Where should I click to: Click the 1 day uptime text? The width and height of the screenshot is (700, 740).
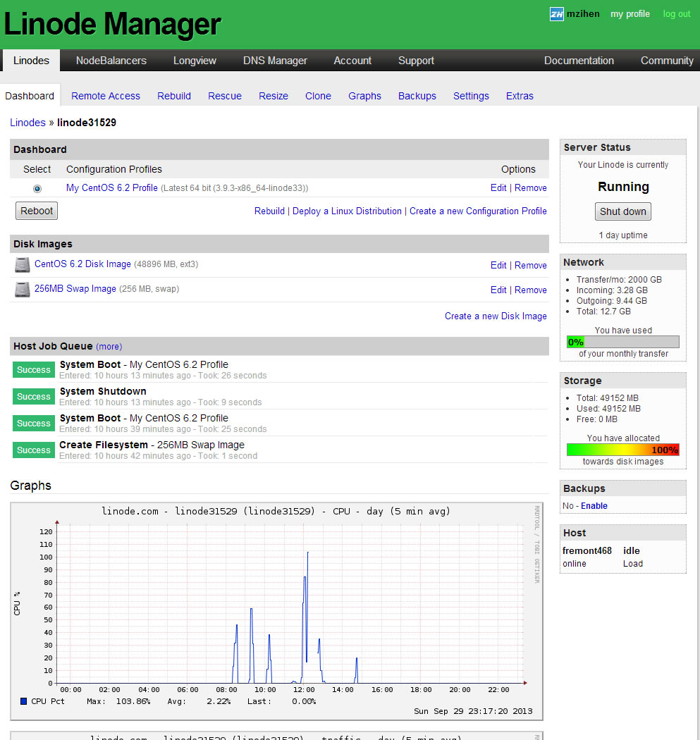(623, 235)
